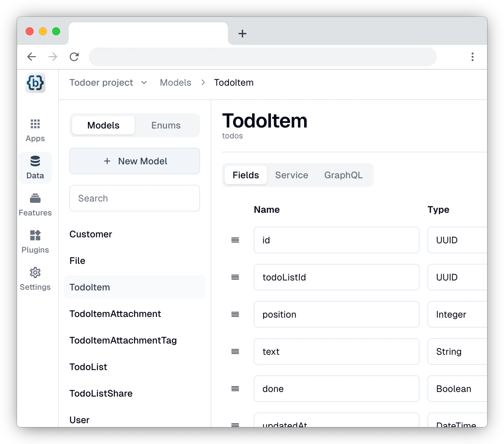Open the Features section icon
This screenshot has height=444, width=504.
pos(35,198)
